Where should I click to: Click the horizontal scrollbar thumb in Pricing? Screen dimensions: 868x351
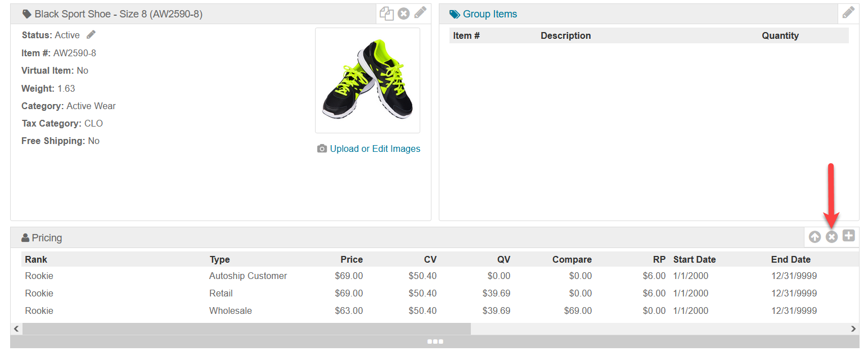point(246,328)
